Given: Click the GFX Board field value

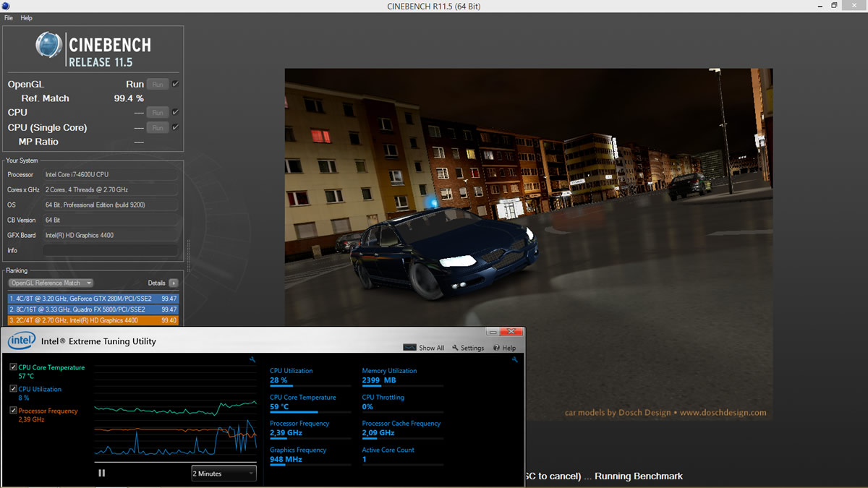Looking at the screenshot, I should tap(110, 235).
